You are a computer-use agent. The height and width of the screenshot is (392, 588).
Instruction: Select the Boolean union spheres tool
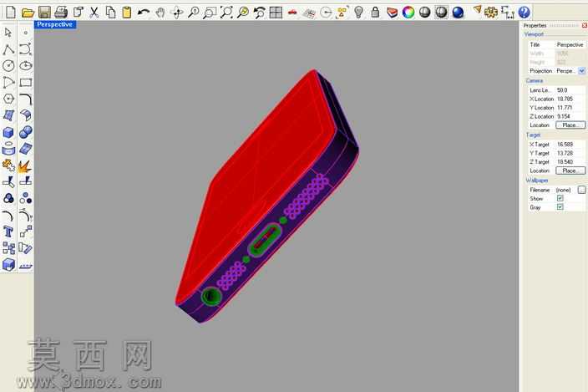point(26,132)
